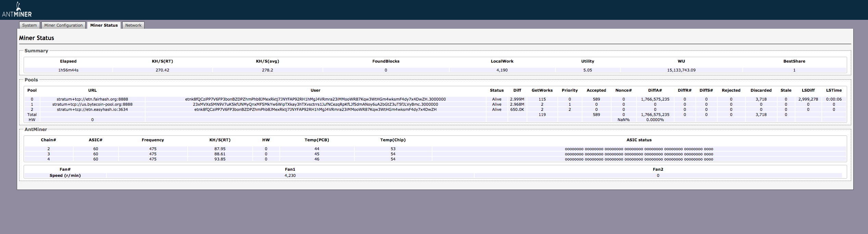
Task: Click the 'Pools' section label
Action: (31, 80)
